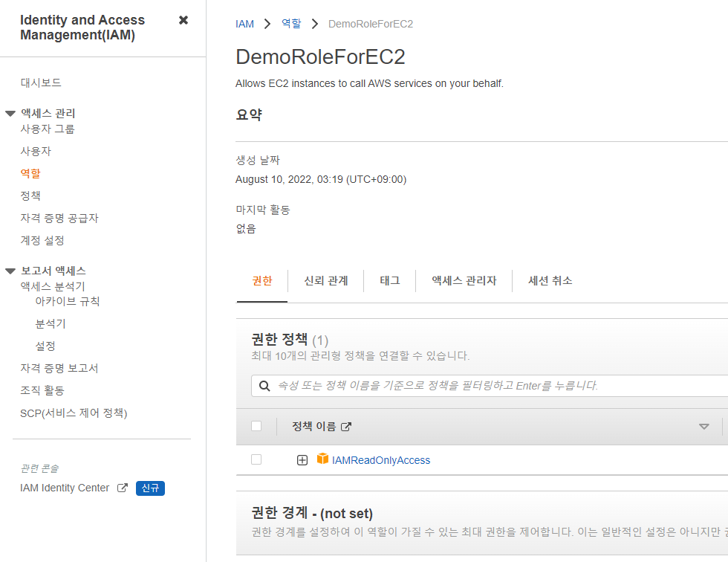Click the 없음 value under 마지막 활동
The image size is (728, 562).
[246, 228]
